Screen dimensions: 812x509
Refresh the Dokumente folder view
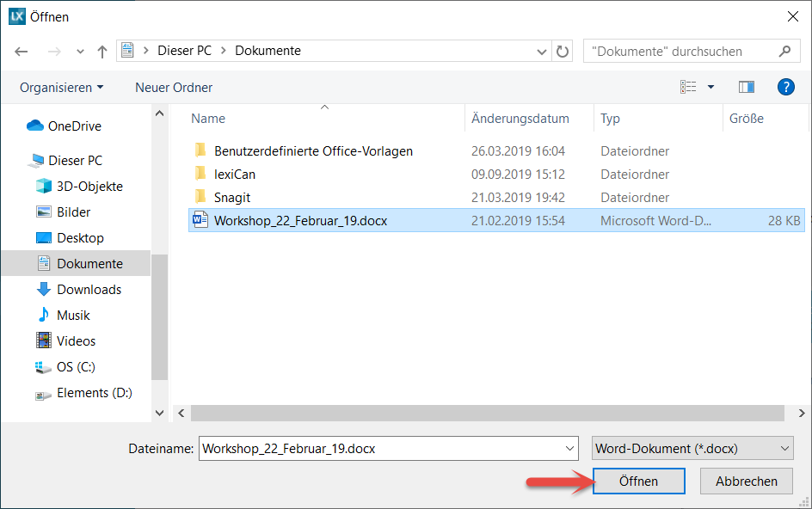[x=563, y=52]
